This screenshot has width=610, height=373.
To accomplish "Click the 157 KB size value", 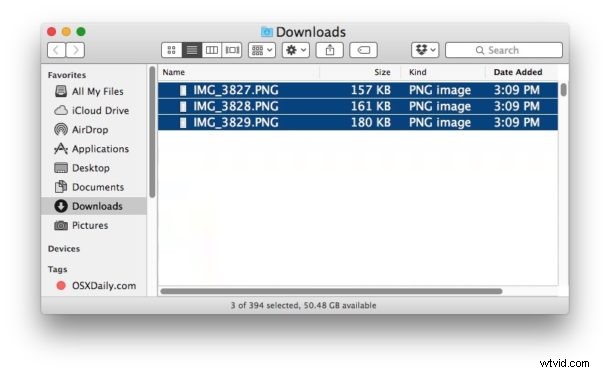I will pos(371,90).
